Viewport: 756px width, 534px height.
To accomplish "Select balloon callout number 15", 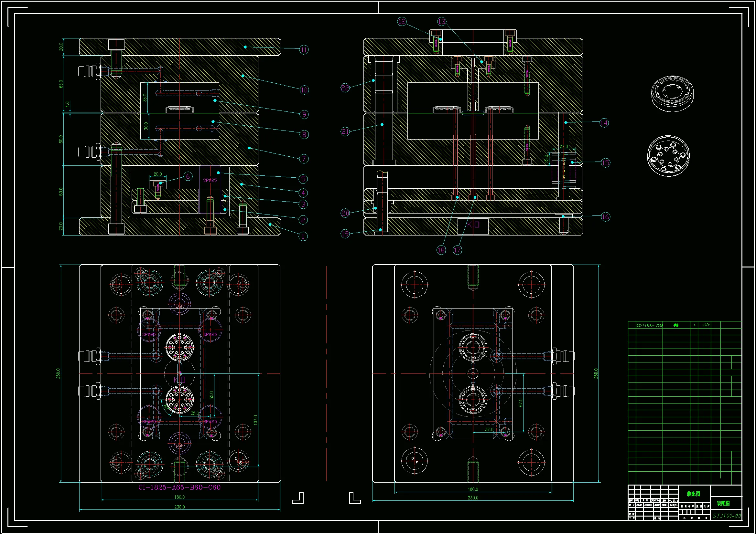I will click(x=605, y=162).
